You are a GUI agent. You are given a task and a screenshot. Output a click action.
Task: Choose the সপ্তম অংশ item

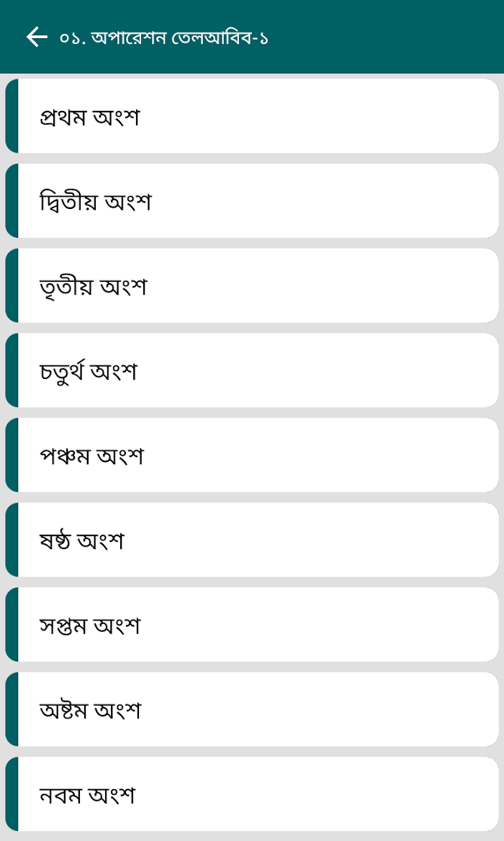coord(252,624)
